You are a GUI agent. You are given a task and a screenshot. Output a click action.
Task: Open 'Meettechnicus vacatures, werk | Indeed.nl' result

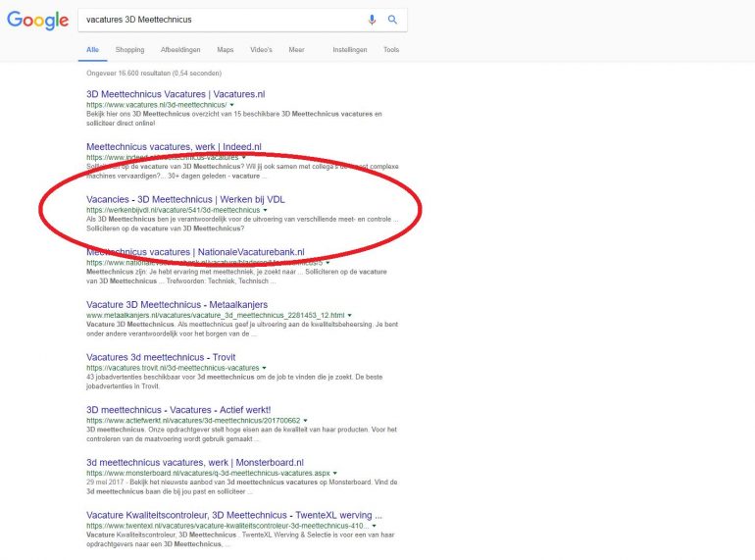click(174, 146)
